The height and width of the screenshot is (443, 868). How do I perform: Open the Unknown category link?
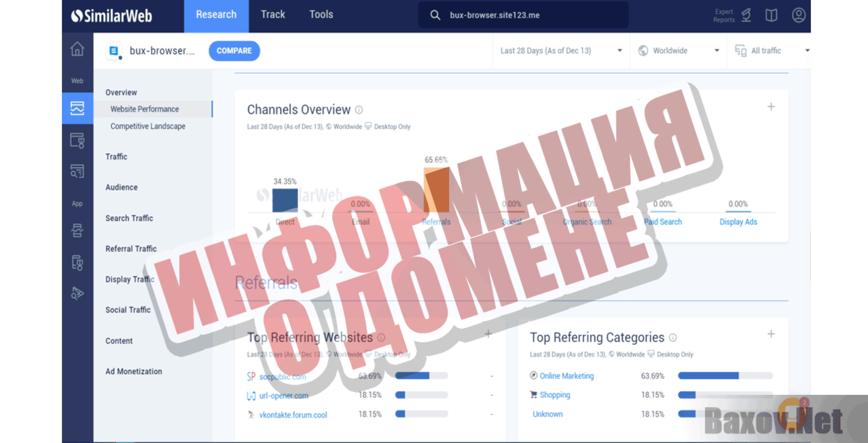548,414
